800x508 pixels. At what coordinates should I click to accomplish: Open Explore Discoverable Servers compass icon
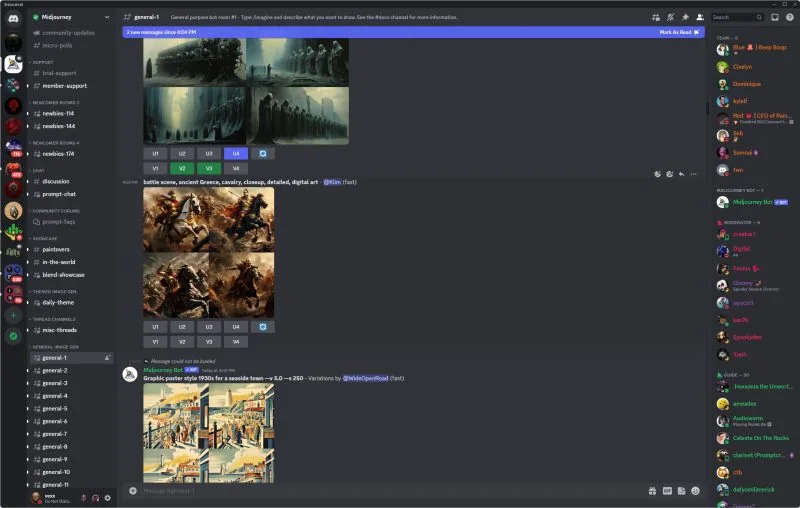point(13,336)
